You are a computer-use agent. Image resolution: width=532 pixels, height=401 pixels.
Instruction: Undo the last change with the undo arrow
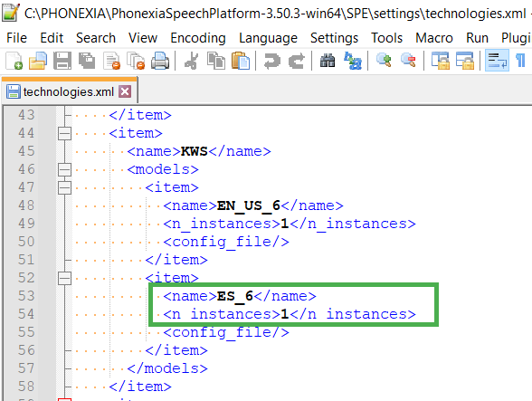click(x=272, y=61)
